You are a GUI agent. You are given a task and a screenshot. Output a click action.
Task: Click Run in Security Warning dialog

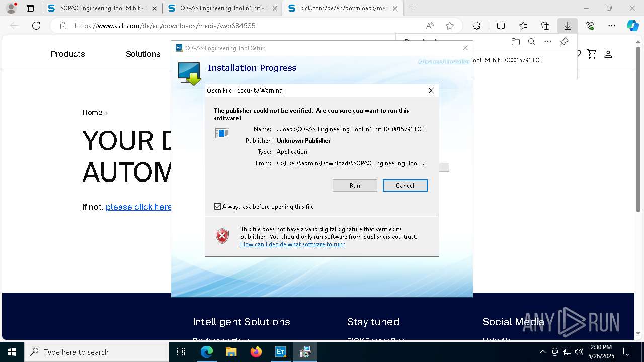point(355,186)
